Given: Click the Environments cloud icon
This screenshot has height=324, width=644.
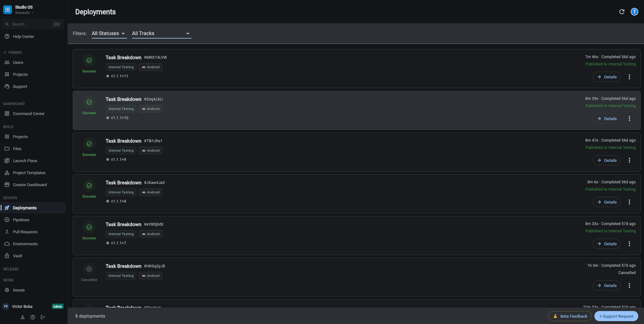Looking at the screenshot, I should click(7, 244).
